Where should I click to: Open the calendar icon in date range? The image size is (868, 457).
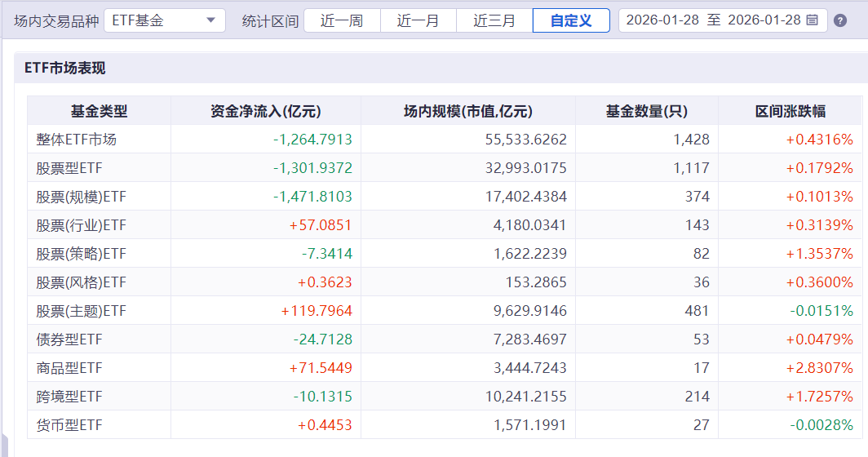click(812, 20)
